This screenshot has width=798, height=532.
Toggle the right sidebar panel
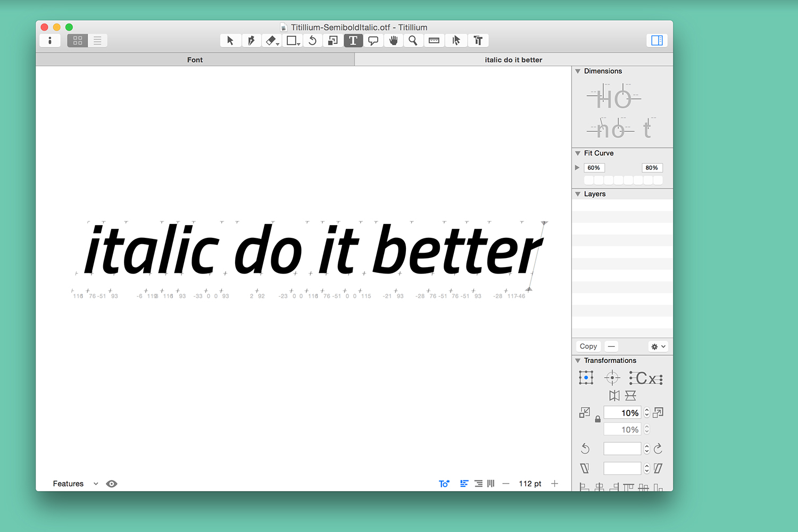657,40
